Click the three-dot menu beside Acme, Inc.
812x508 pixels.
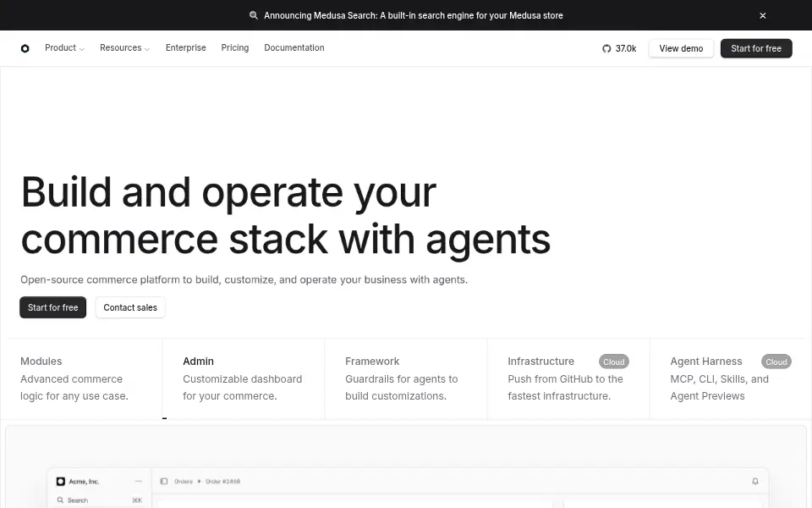(138, 481)
